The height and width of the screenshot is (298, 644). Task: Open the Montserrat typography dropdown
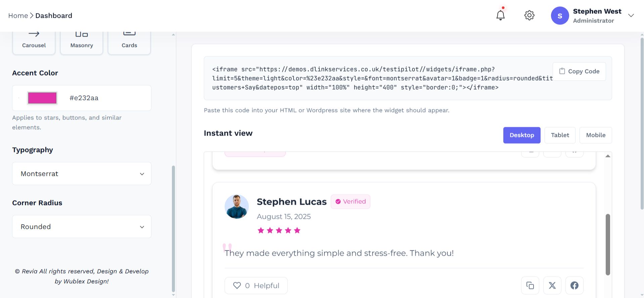coord(82,174)
